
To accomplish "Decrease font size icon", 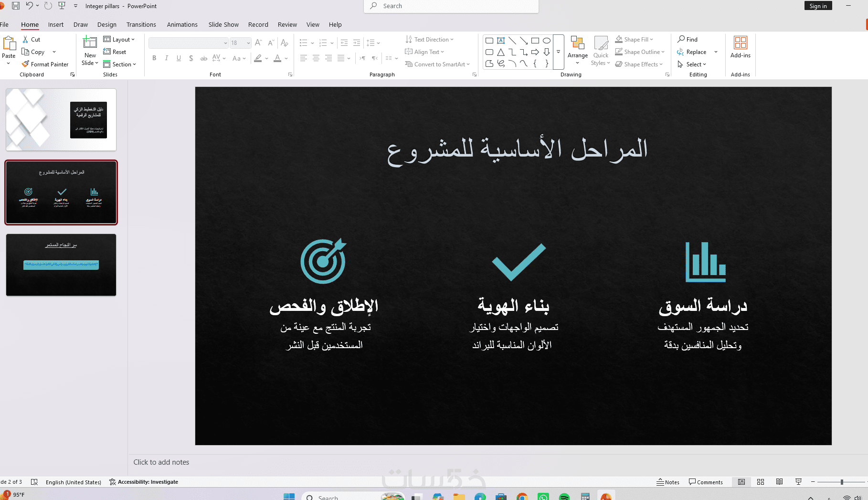I will point(271,43).
